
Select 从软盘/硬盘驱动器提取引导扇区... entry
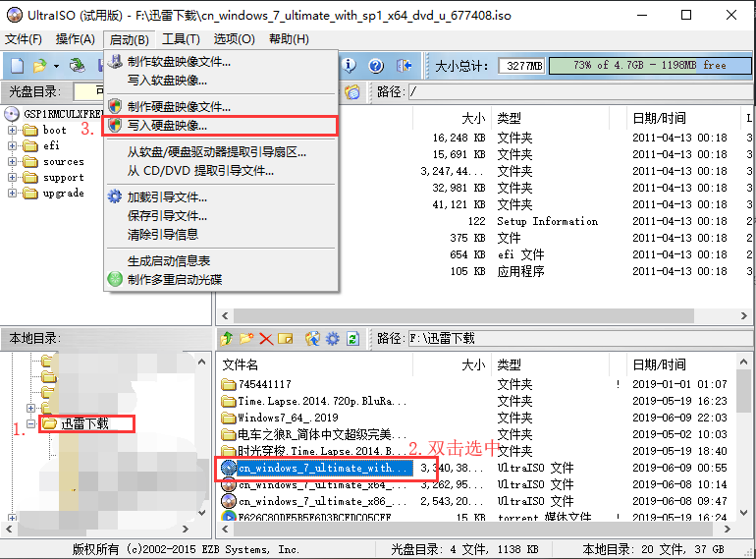(221, 152)
